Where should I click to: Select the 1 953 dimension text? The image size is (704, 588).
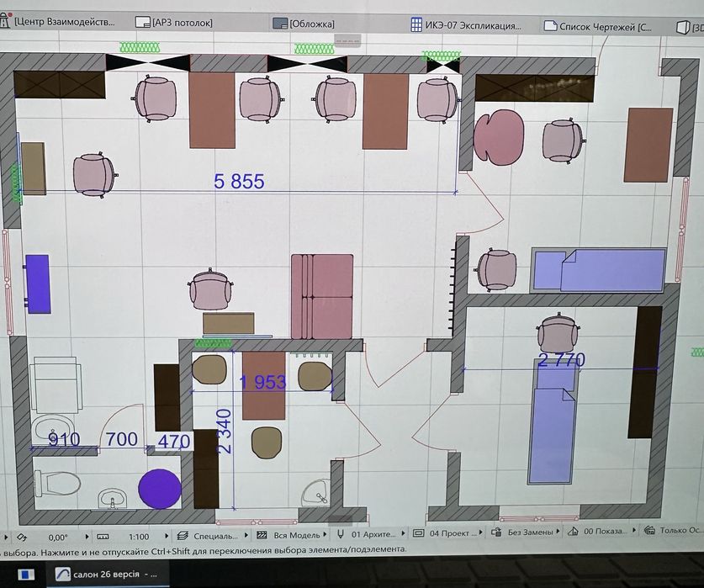pos(262,382)
